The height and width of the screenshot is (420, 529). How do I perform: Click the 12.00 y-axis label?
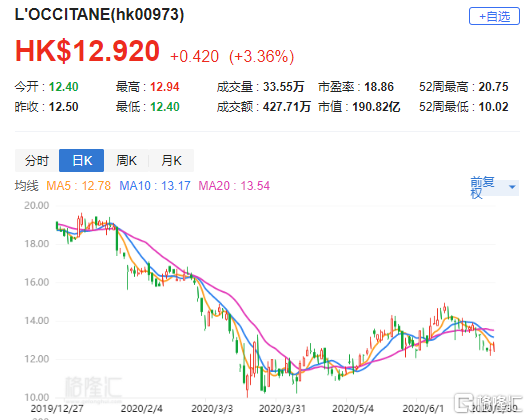[36, 359]
